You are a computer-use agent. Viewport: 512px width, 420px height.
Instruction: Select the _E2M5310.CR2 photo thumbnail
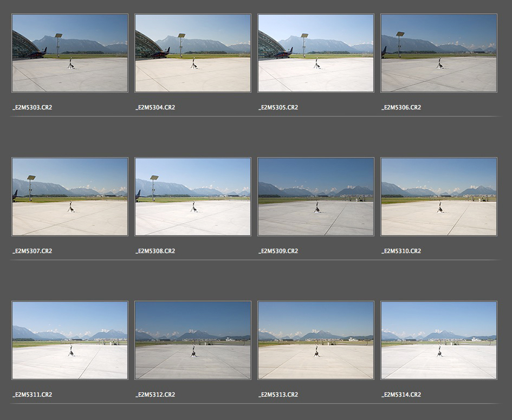tap(439, 197)
